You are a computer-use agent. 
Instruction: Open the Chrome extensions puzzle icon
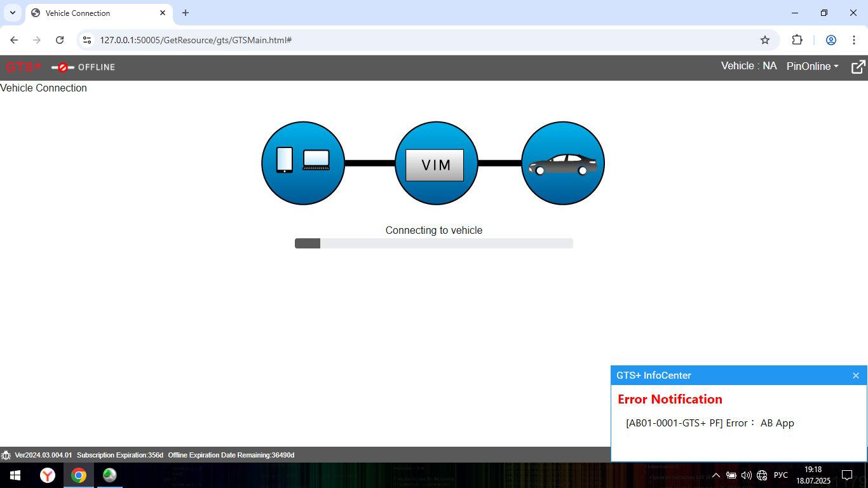[797, 40]
